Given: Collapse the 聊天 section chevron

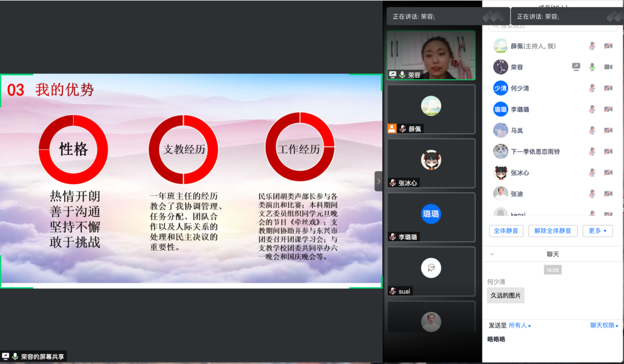Looking at the screenshot, I should 492,254.
